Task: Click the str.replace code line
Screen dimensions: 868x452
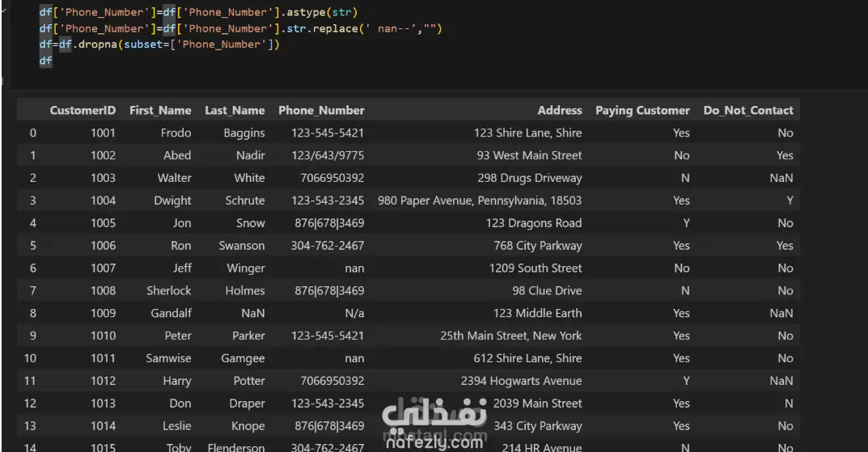Action: [x=240, y=28]
